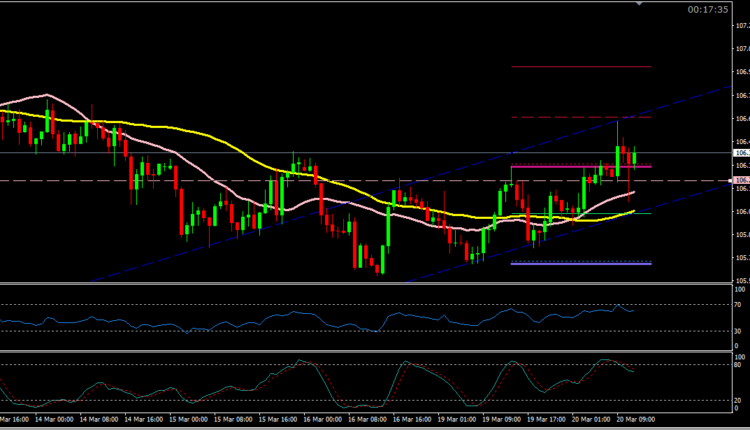
Task: Click the chart shift triangle marker at top
Action: pyautogui.click(x=637, y=4)
